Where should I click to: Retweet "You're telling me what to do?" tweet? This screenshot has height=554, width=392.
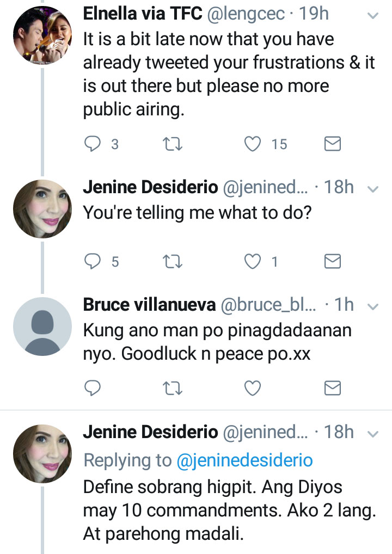click(x=173, y=262)
